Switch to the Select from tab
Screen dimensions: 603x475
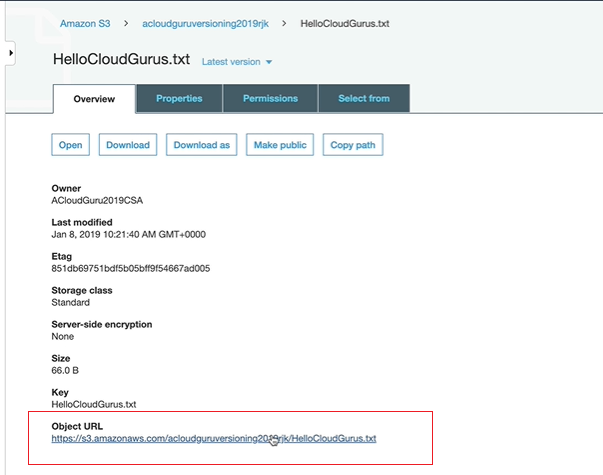coord(364,98)
